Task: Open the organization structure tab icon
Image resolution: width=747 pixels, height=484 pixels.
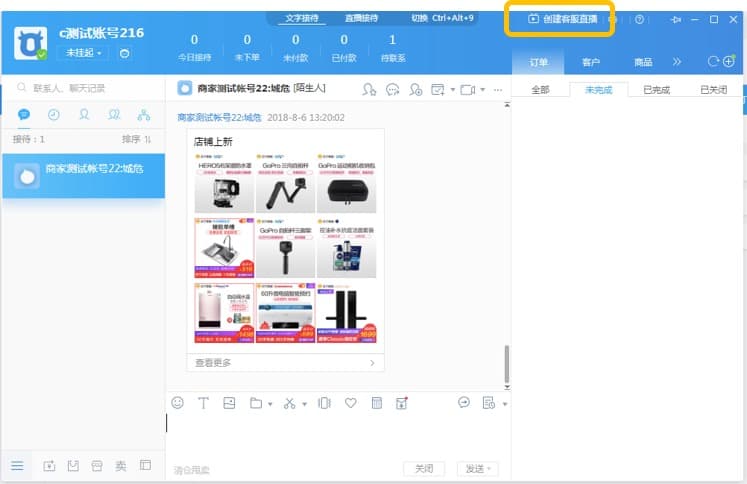Action: tap(143, 114)
